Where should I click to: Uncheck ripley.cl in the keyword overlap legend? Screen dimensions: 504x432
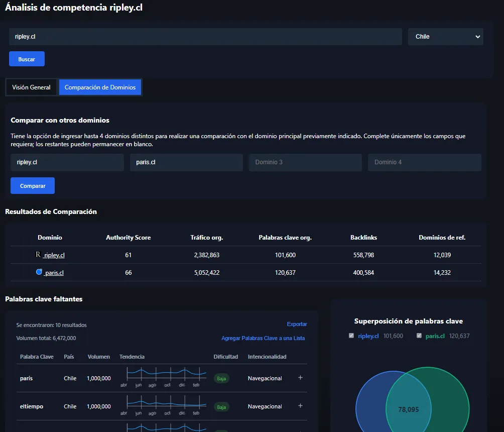pos(351,336)
